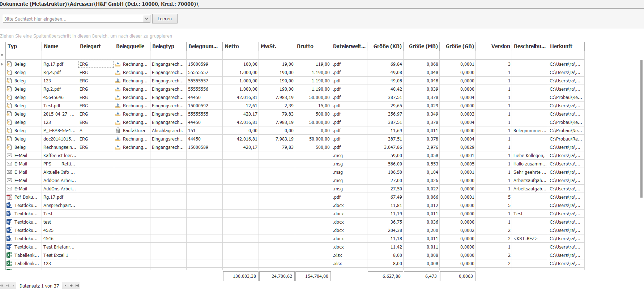Click the Rechnung download icon in the Test.pdf row
The height and width of the screenshot is (289, 644).
118,105
